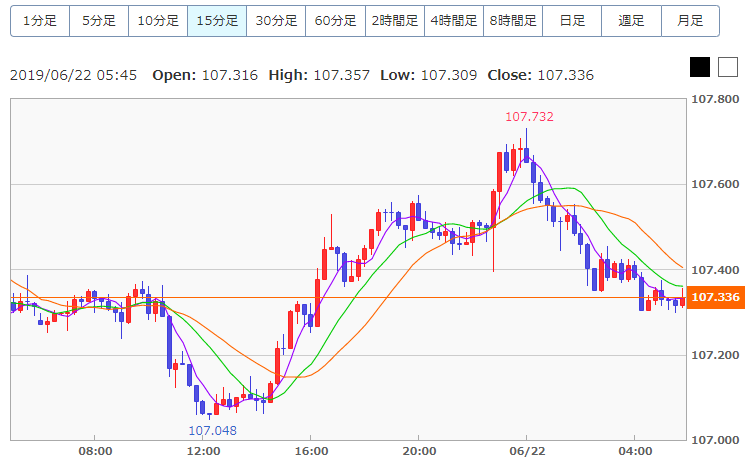Select the 8時間足 tab

[513, 21]
